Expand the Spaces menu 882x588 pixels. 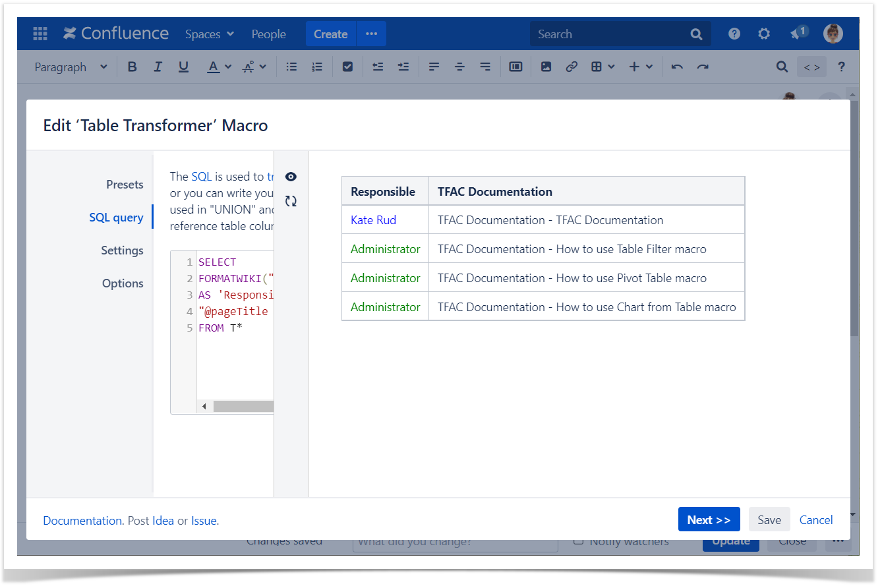point(209,34)
